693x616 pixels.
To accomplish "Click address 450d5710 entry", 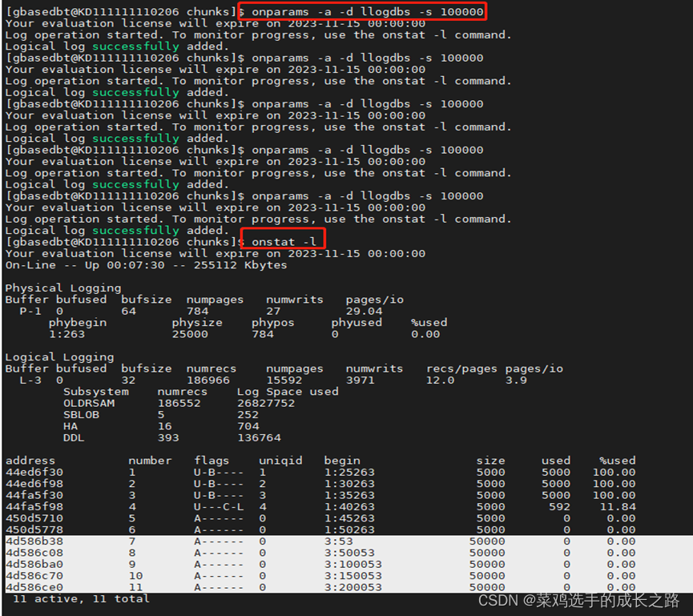I will (34, 518).
